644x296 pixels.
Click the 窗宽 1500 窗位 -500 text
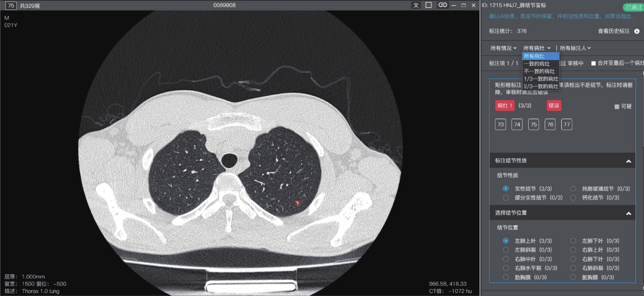coord(35,284)
